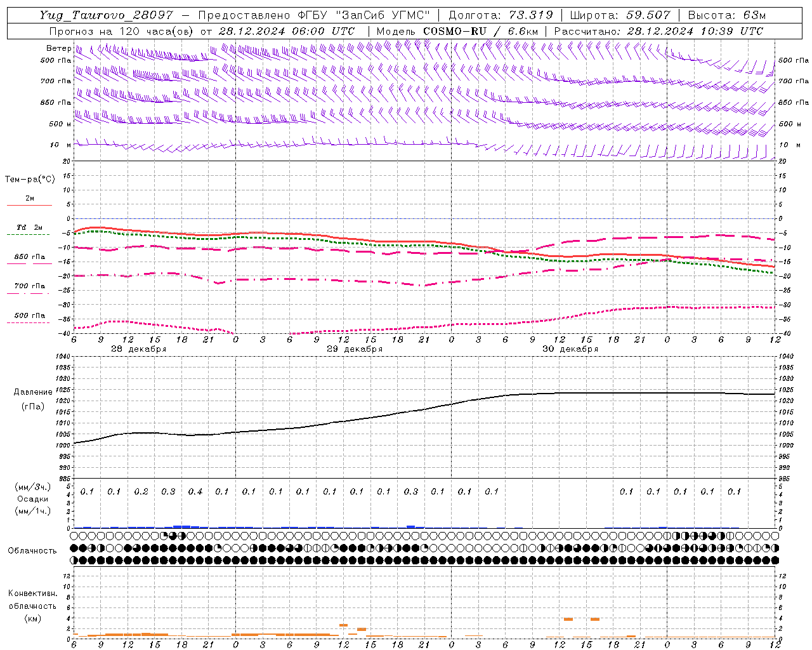Click the 'Конвективн.' convective cloud label
Screen dimensions: 812x650
[33, 593]
